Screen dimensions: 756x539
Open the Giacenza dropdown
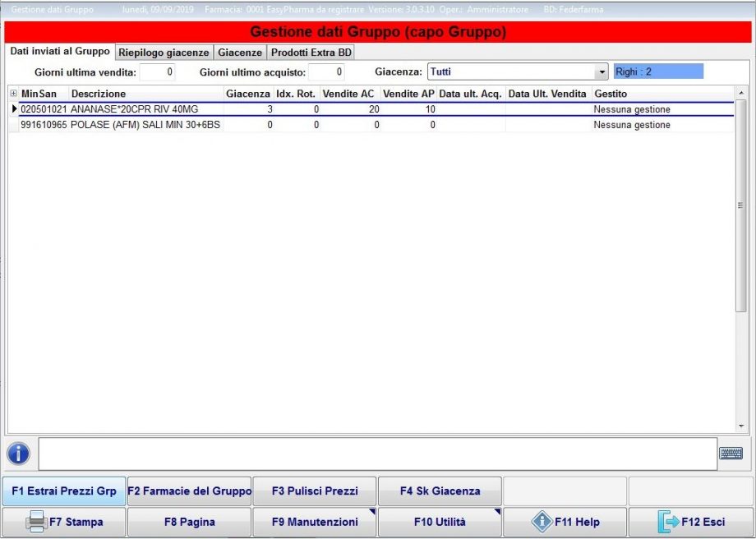coord(601,72)
